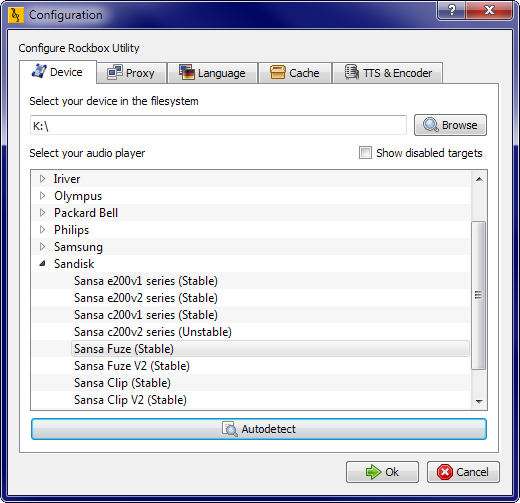Click the Proxy tab network icon

[115, 72]
